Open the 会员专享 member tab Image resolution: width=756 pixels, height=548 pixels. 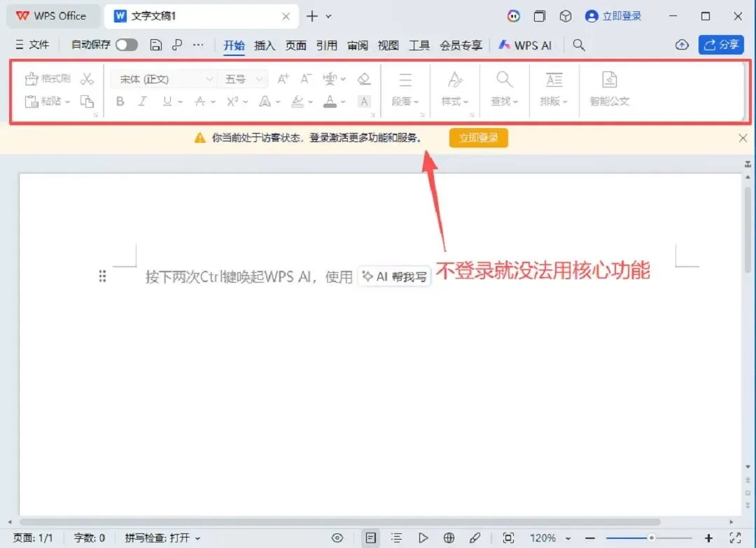click(x=461, y=45)
